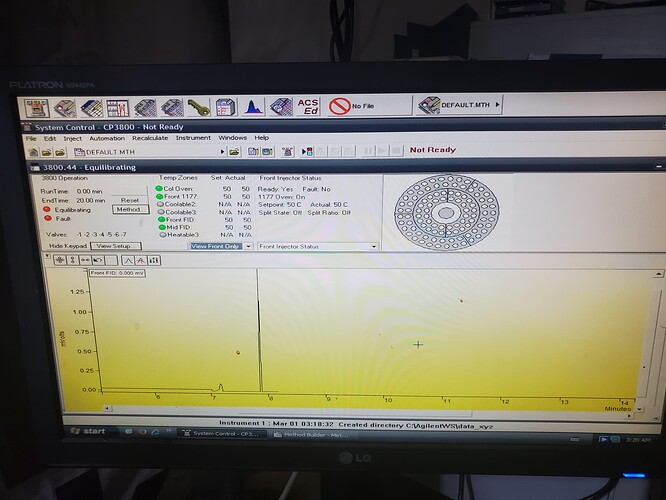Click the DEFAULT.MTH quick link icon in launcher bar

(429, 105)
